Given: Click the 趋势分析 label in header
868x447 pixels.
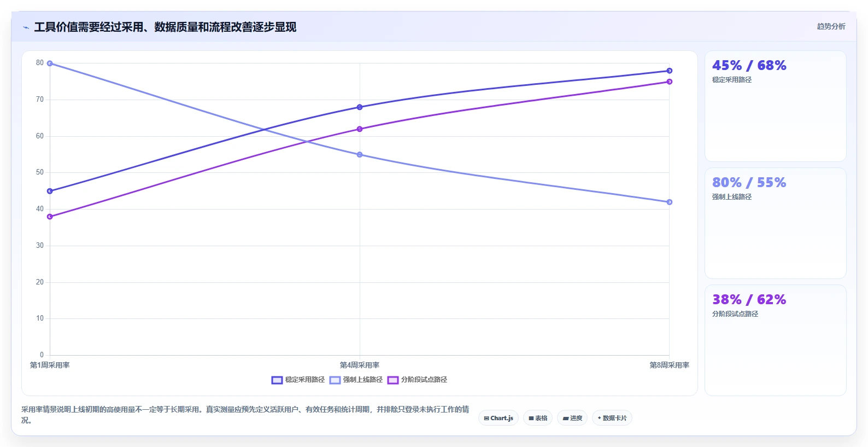Looking at the screenshot, I should 831,26.
